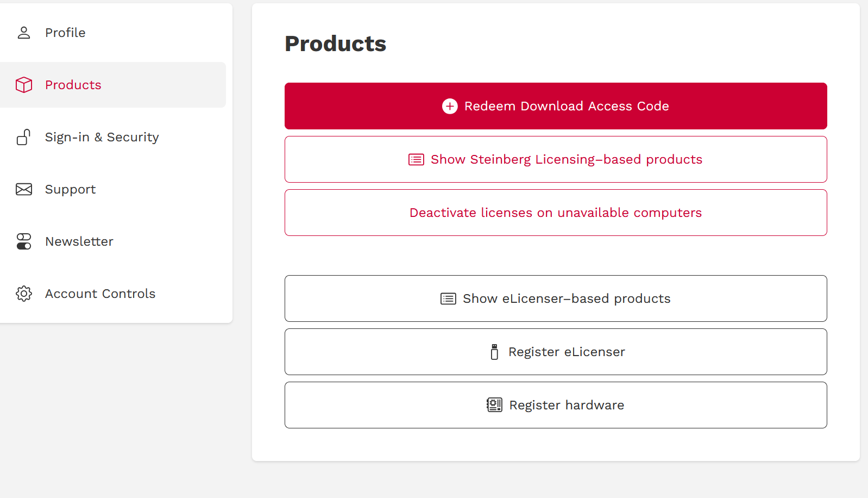Click the Newsletter toggle icon
Screen dimensions: 868x498
point(24,241)
